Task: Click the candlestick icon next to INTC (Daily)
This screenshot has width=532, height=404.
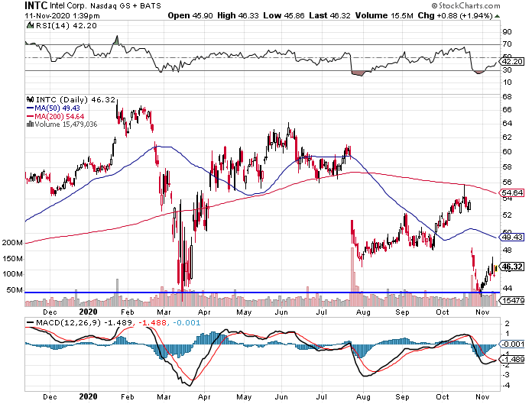Action: coord(31,99)
